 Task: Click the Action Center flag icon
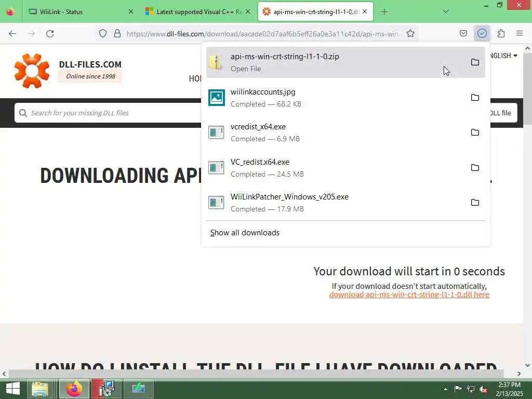point(458,389)
